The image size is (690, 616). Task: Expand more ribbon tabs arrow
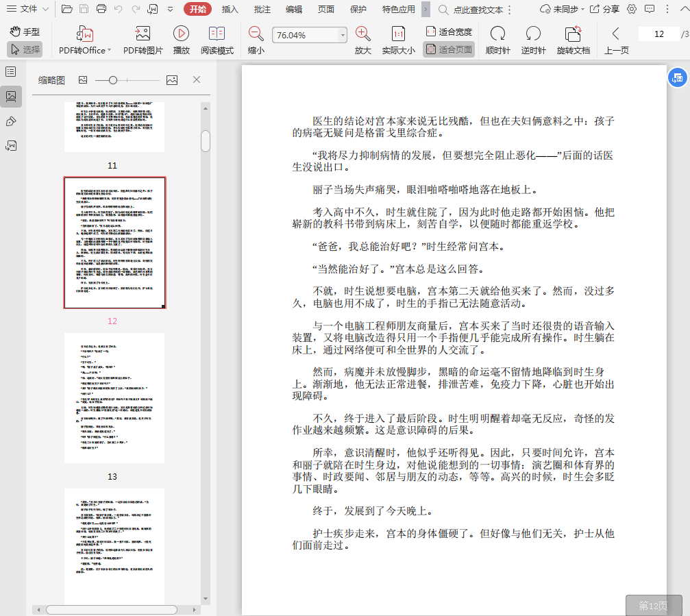426,9
